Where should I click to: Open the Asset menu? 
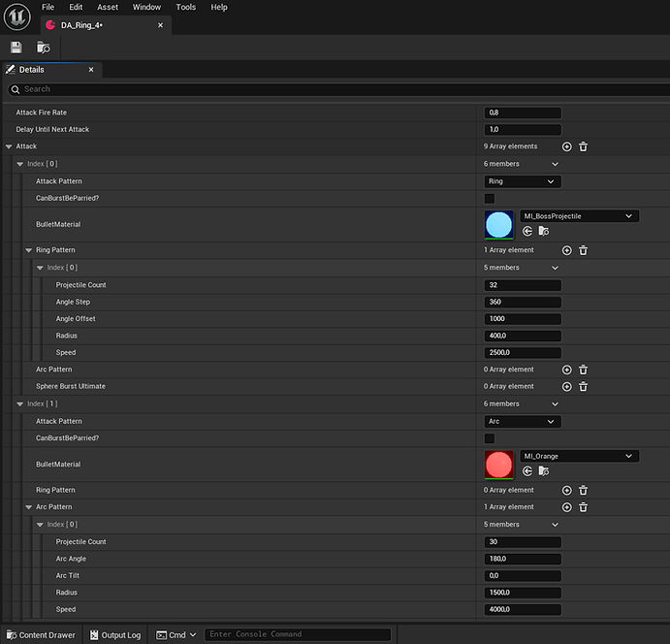[x=108, y=7]
